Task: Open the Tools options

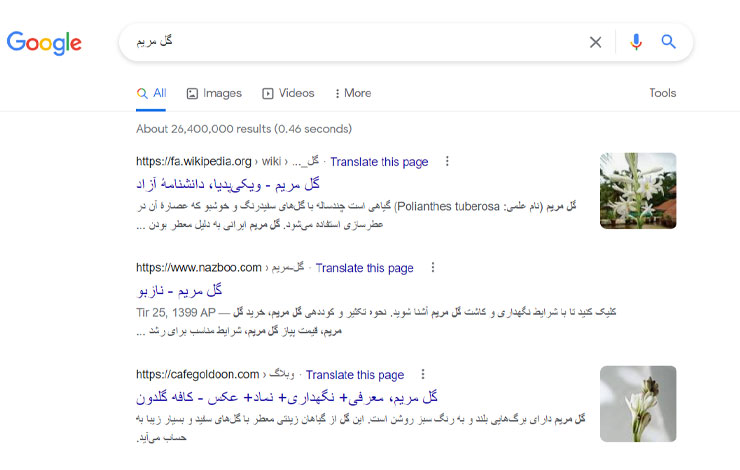Action: pos(662,93)
